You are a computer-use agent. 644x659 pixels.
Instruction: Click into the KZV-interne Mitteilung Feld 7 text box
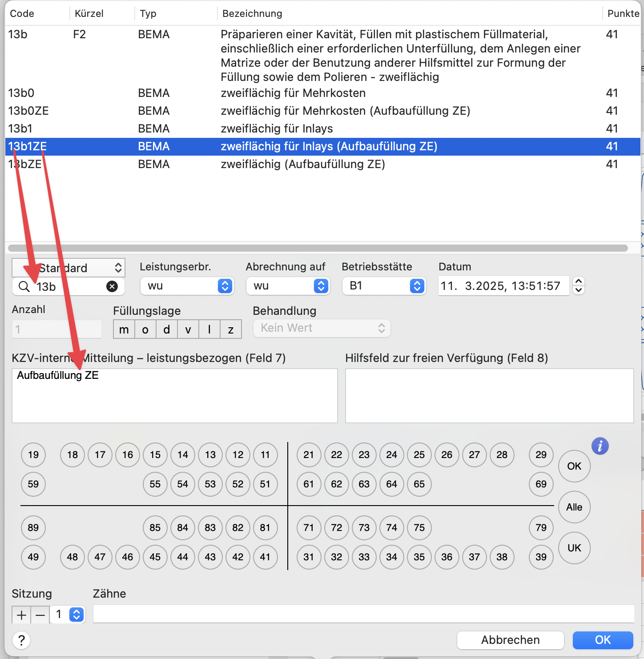pos(175,396)
